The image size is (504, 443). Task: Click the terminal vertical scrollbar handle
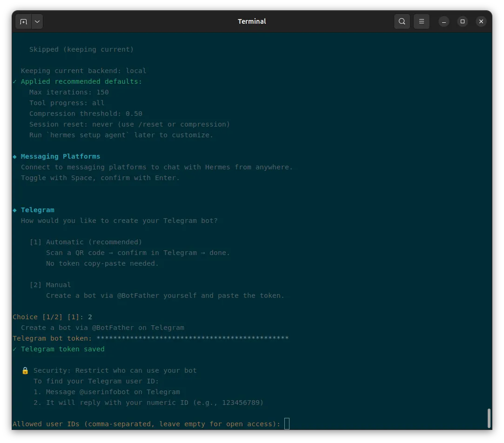pos(489,418)
